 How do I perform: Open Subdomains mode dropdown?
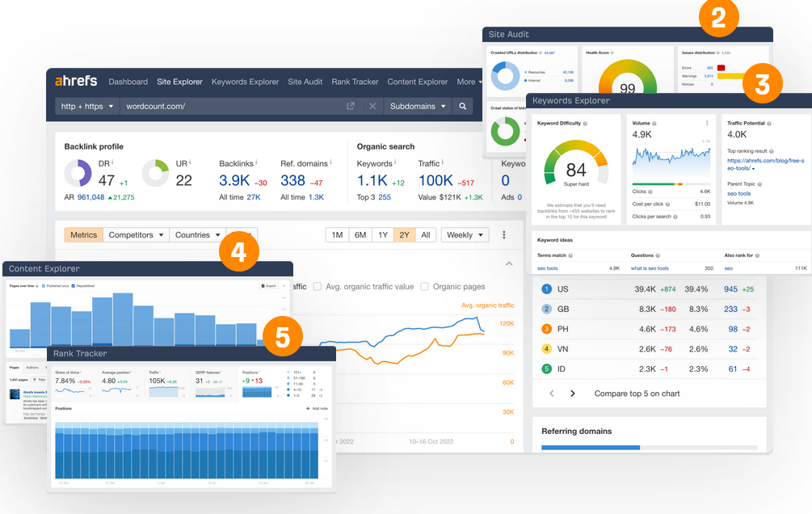pos(418,106)
